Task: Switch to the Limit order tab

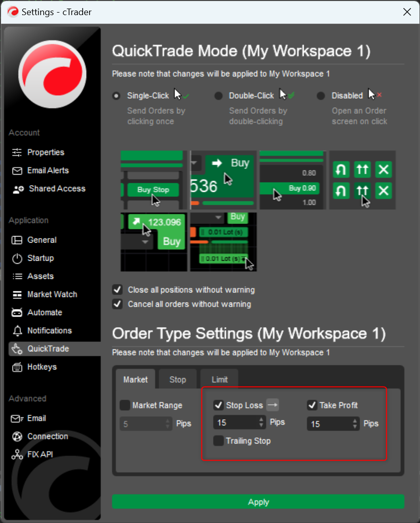Action: [x=220, y=379]
